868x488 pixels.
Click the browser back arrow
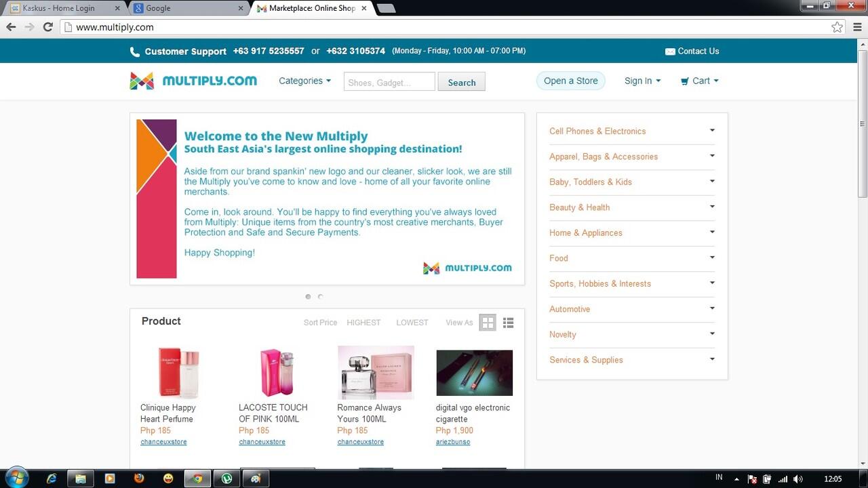coord(11,27)
